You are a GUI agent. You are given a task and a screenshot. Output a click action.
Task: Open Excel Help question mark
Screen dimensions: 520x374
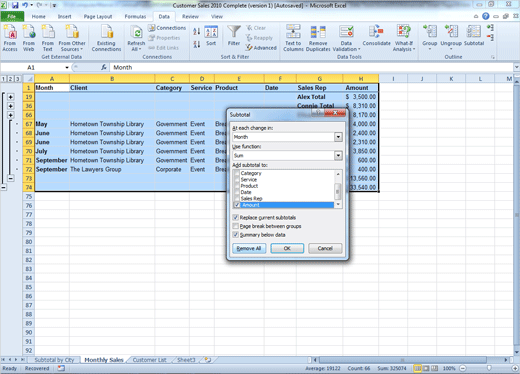click(486, 16)
